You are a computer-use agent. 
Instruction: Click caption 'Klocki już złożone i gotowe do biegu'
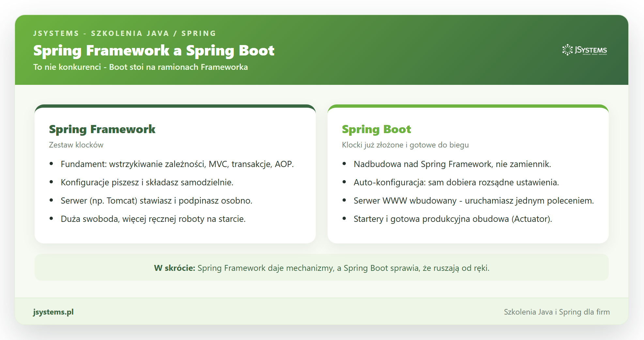(x=405, y=145)
